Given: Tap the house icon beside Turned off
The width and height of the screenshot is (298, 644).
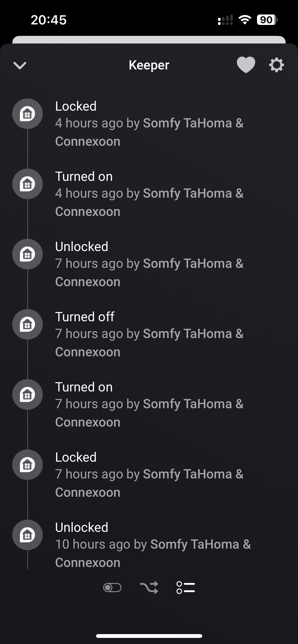Looking at the screenshot, I should pos(28,324).
